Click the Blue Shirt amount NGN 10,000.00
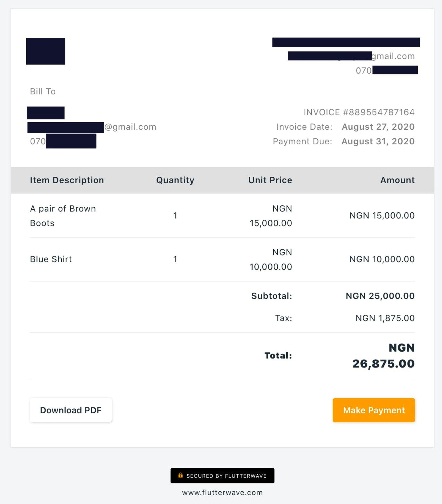The image size is (442, 504). 382,259
